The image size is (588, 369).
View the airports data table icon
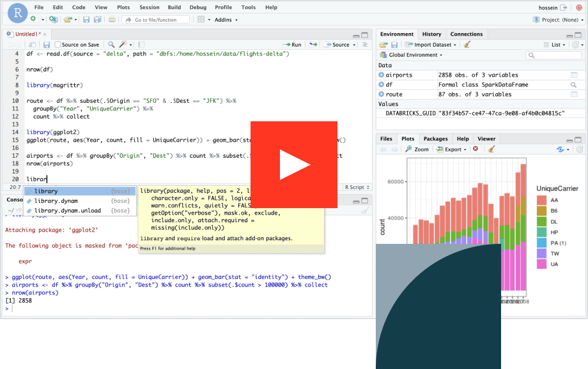(x=574, y=75)
